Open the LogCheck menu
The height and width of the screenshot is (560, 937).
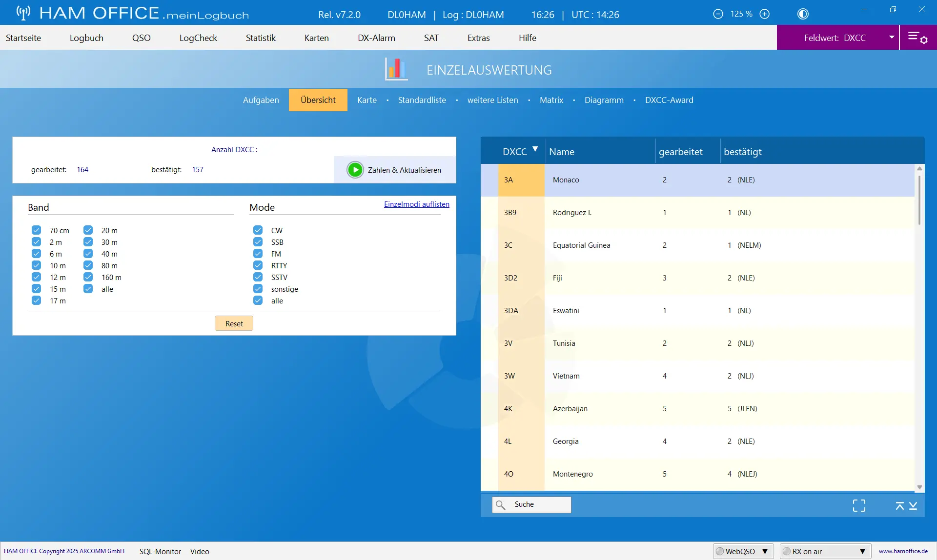[x=198, y=38]
